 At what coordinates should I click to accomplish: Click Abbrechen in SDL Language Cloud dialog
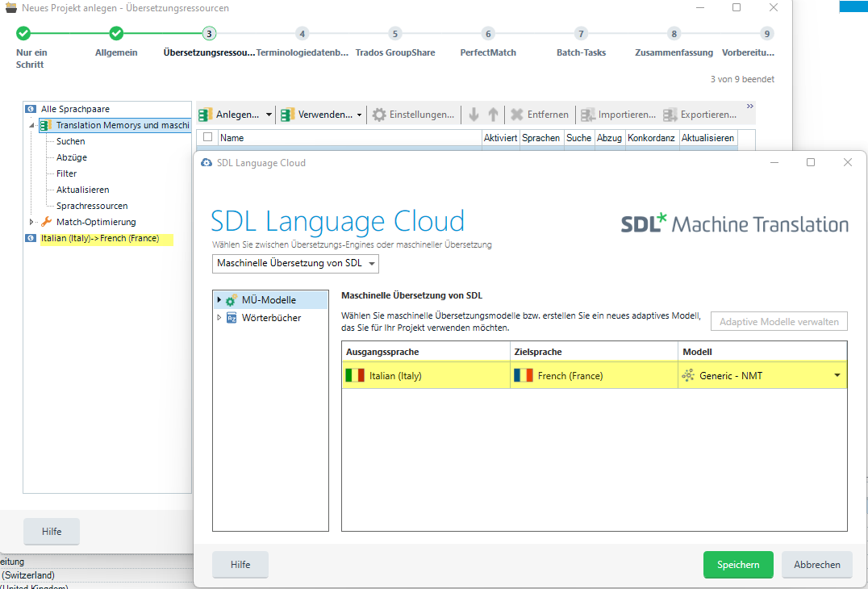(817, 565)
